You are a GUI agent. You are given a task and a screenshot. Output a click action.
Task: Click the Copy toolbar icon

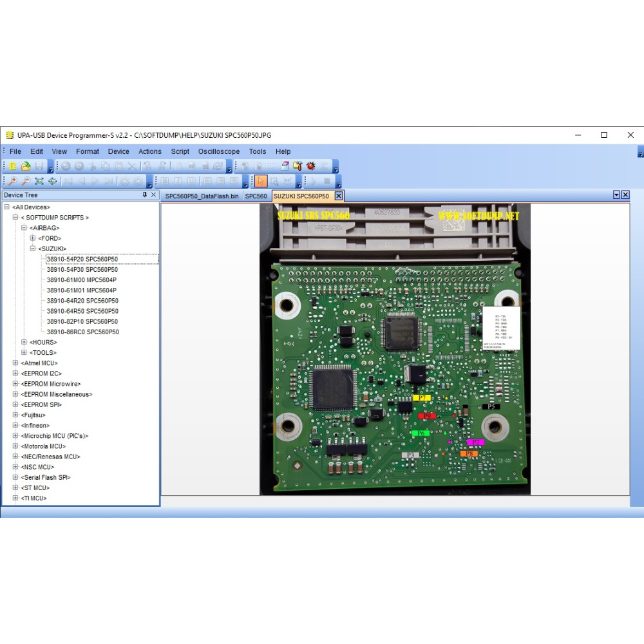[x=106, y=166]
